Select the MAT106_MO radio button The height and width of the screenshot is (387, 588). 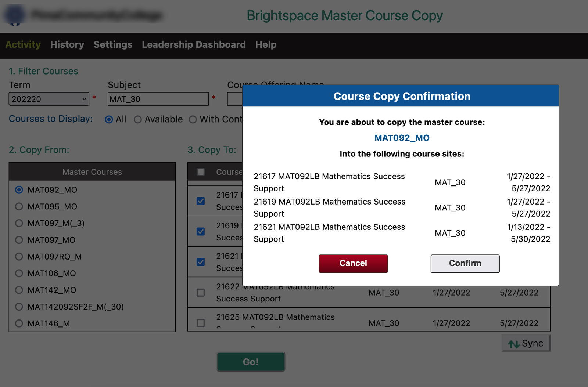point(19,274)
